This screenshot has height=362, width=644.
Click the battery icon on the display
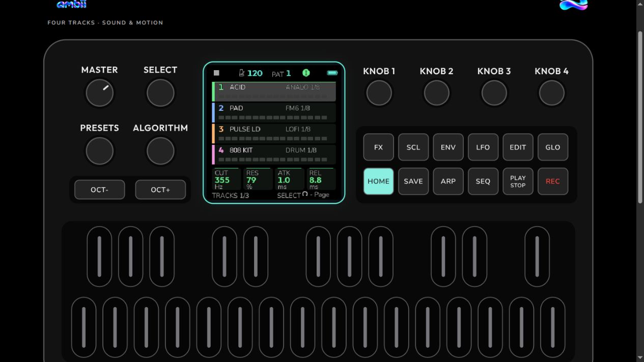[332, 73]
